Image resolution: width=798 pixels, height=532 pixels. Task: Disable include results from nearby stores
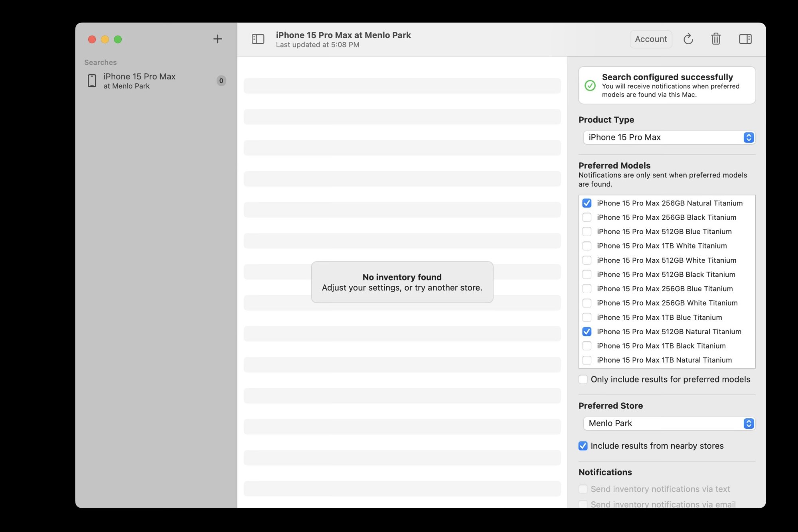[583, 446]
